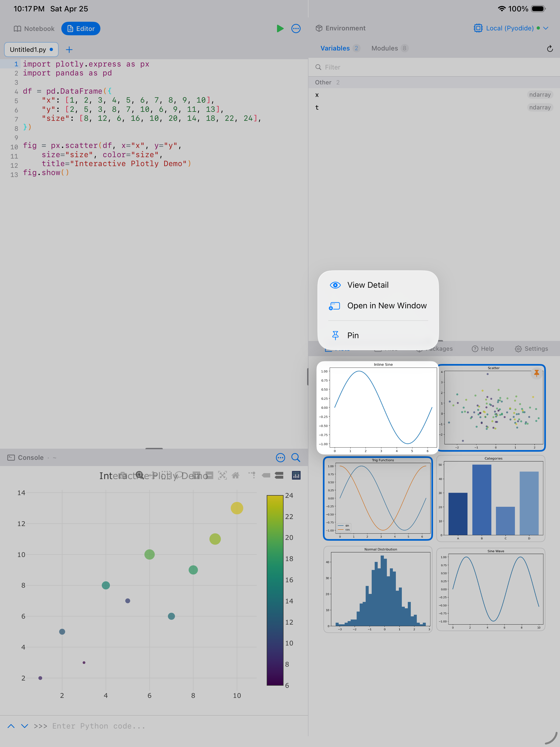The height and width of the screenshot is (747, 560).
Task: Switch to Editor mode
Action: 81,29
